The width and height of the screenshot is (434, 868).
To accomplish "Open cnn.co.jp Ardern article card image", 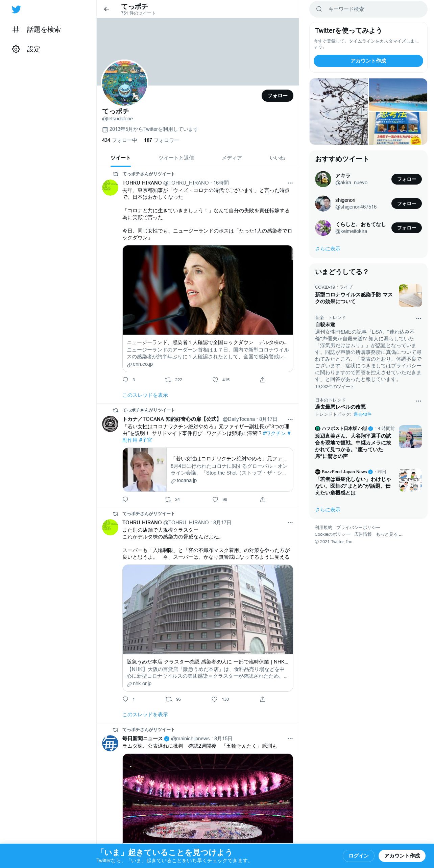I will point(208,290).
